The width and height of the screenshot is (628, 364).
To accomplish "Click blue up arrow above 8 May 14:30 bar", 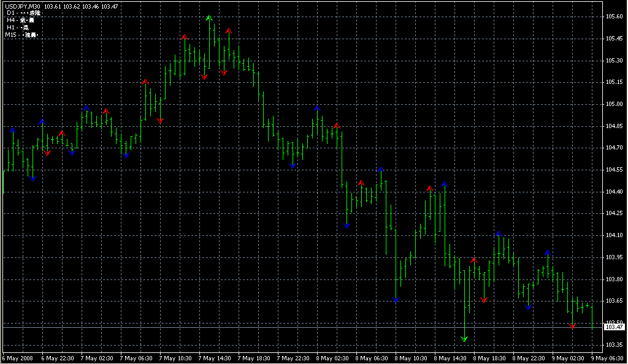I will [445, 184].
